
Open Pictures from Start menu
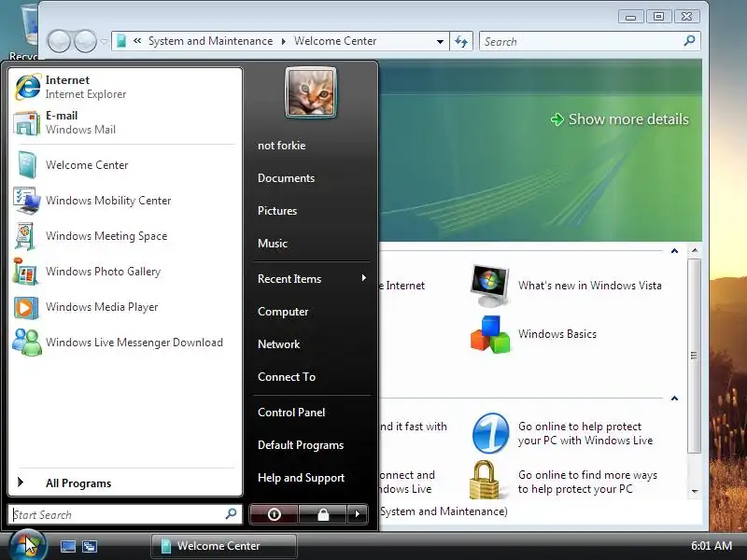pos(277,211)
